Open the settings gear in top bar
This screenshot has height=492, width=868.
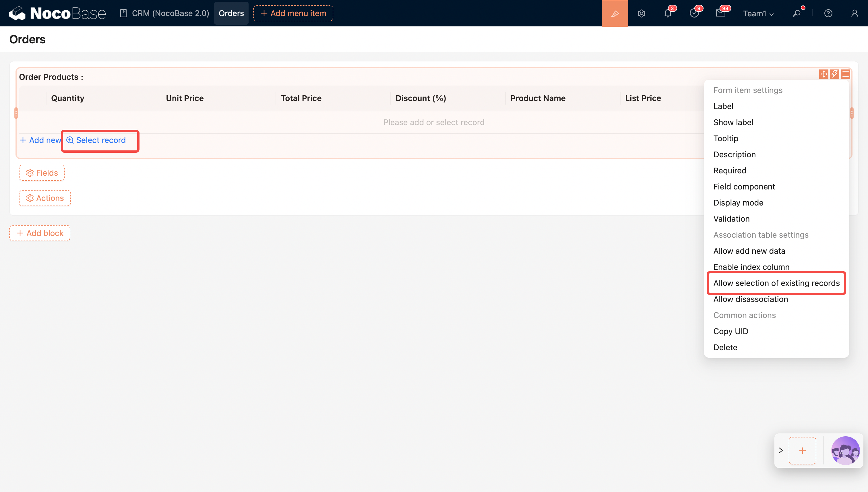[x=641, y=13]
